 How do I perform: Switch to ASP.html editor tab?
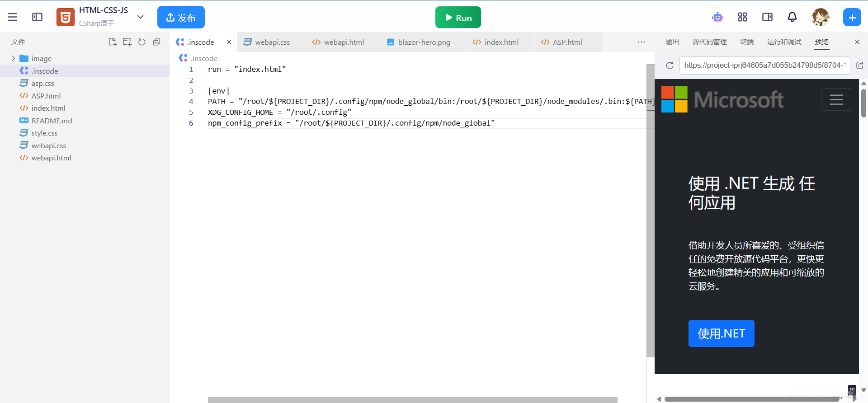click(568, 42)
